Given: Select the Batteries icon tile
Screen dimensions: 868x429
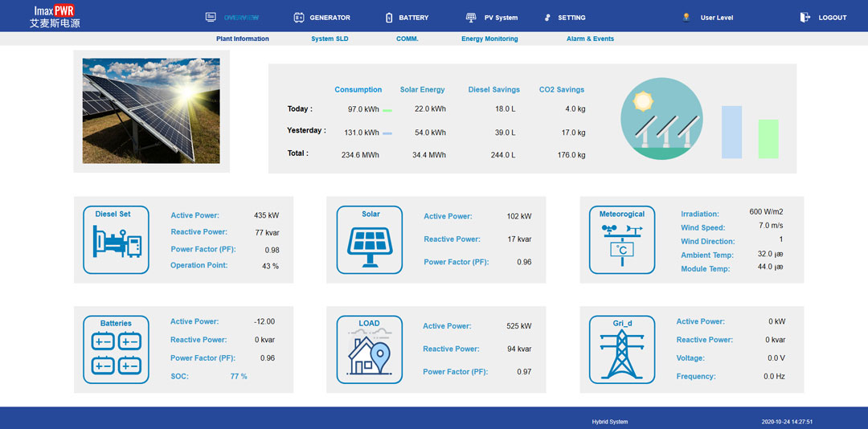Looking at the screenshot, I should [117, 349].
